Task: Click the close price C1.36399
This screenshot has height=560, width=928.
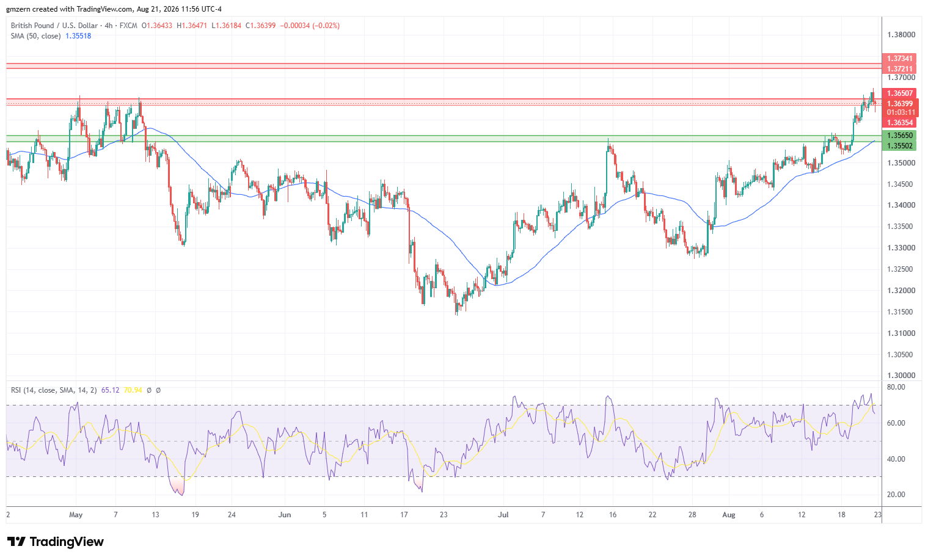Action: point(261,26)
